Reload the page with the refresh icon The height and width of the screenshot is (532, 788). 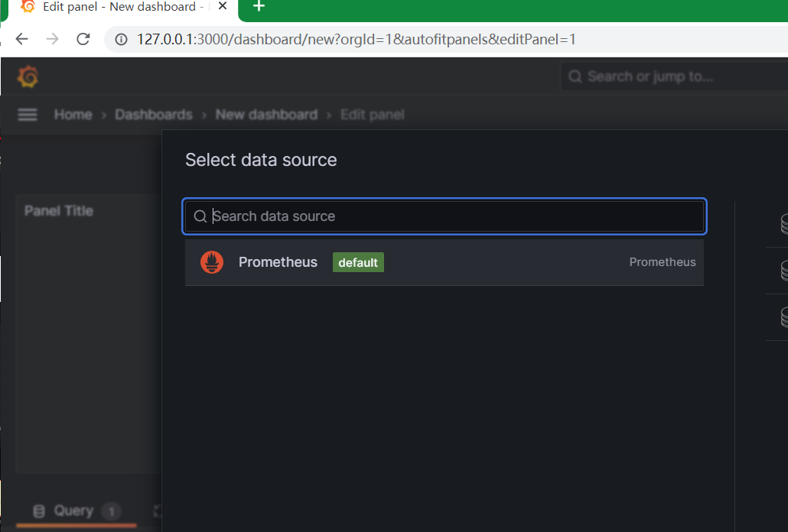(x=83, y=39)
